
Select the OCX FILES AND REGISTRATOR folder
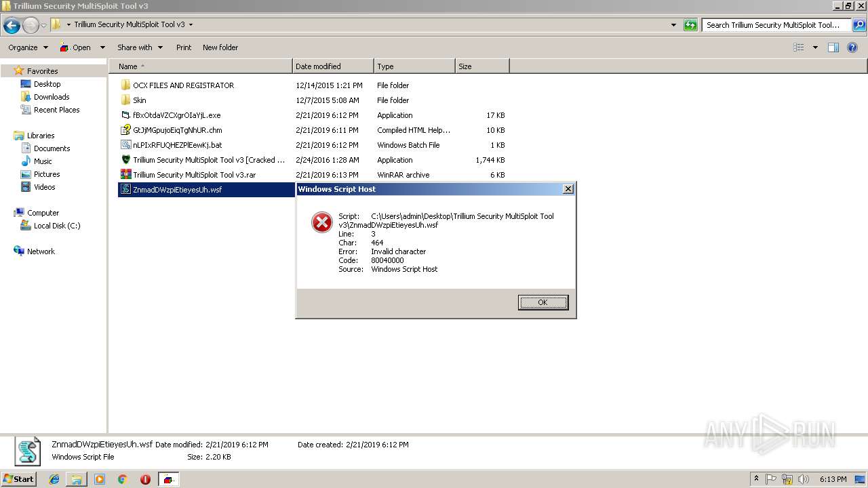(183, 85)
